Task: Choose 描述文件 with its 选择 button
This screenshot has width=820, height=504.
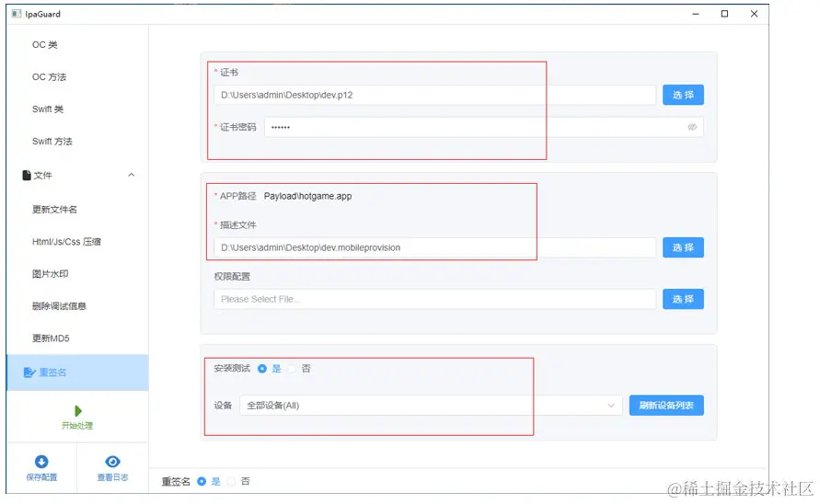Action: point(683,247)
